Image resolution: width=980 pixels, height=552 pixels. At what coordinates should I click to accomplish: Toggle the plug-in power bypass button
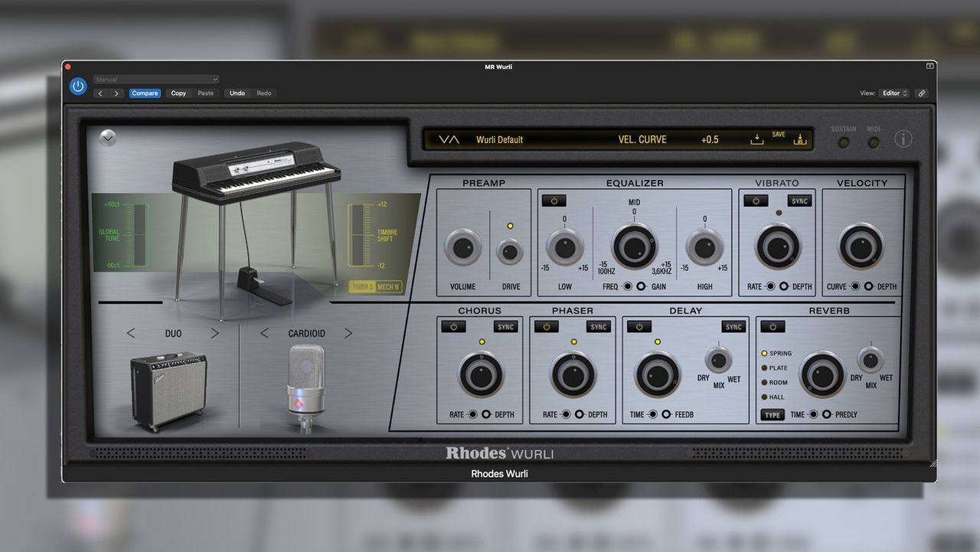pos(77,87)
